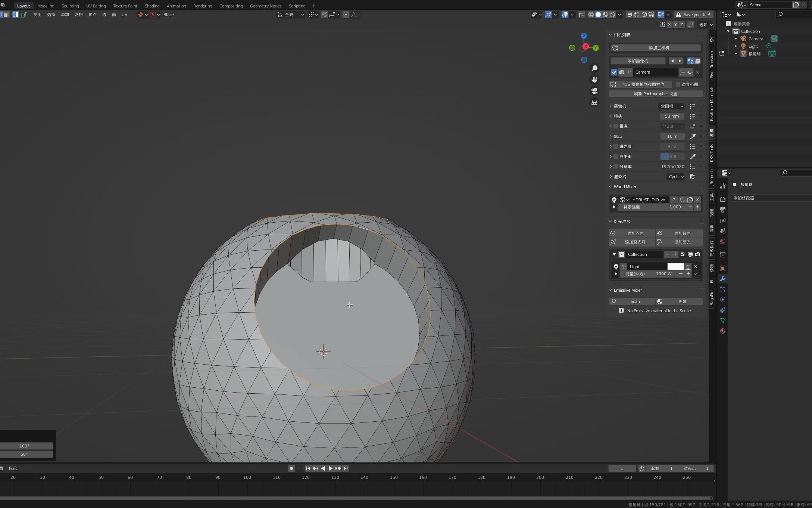Open the Modifiers wrench properties tab
The width and height of the screenshot is (812, 508).
(x=723, y=279)
